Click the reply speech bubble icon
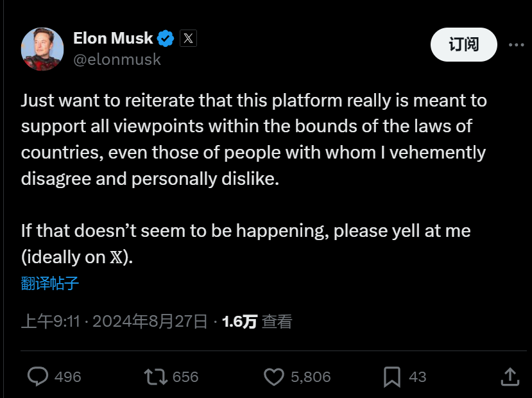The width and height of the screenshot is (532, 398). pyautogui.click(x=39, y=377)
